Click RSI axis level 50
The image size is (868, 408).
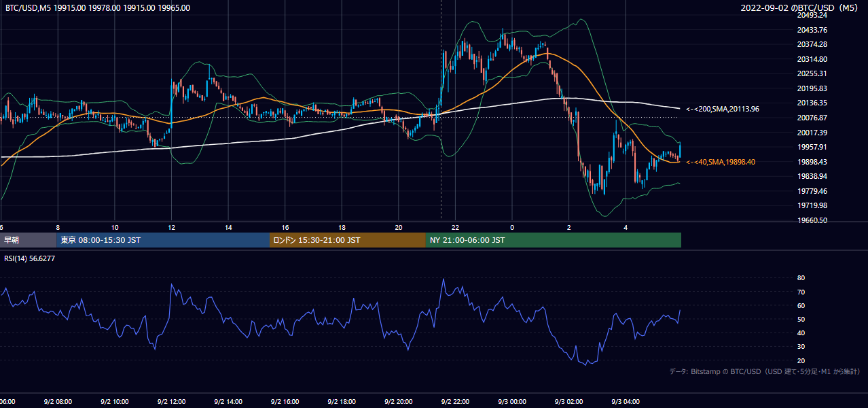(801, 319)
